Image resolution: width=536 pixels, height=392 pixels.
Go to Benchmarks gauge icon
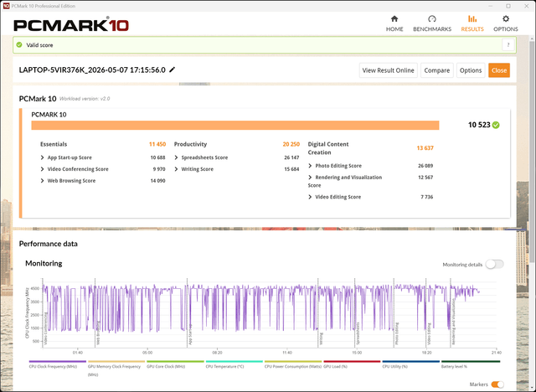[x=432, y=18]
